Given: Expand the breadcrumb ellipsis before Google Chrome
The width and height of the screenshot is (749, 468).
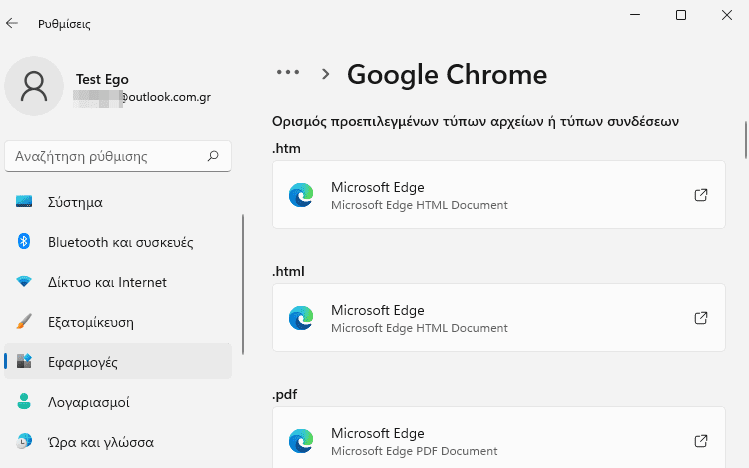Looking at the screenshot, I should [x=288, y=73].
